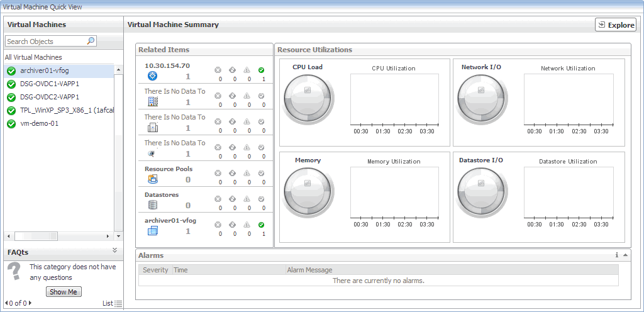This screenshot has width=644, height=312.
Task: Click the search magnifier icon in Search Objects
Action: pos(91,41)
